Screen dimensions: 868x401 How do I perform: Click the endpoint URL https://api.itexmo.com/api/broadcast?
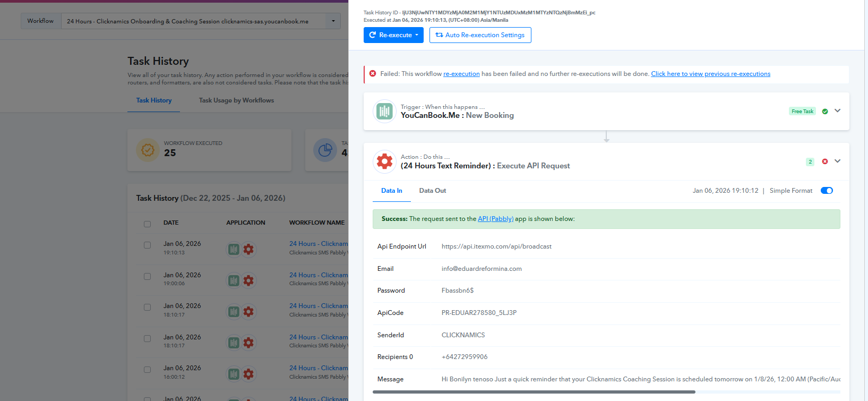click(x=496, y=246)
